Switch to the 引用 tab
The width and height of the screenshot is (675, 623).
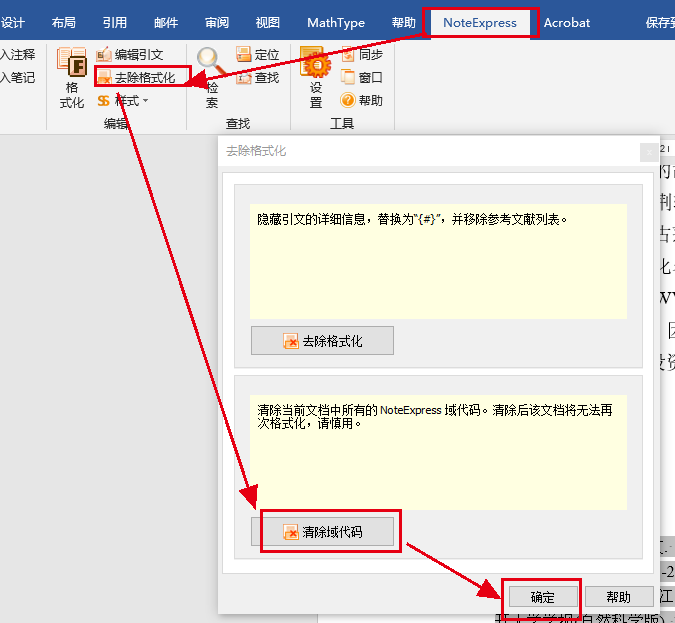[x=115, y=23]
